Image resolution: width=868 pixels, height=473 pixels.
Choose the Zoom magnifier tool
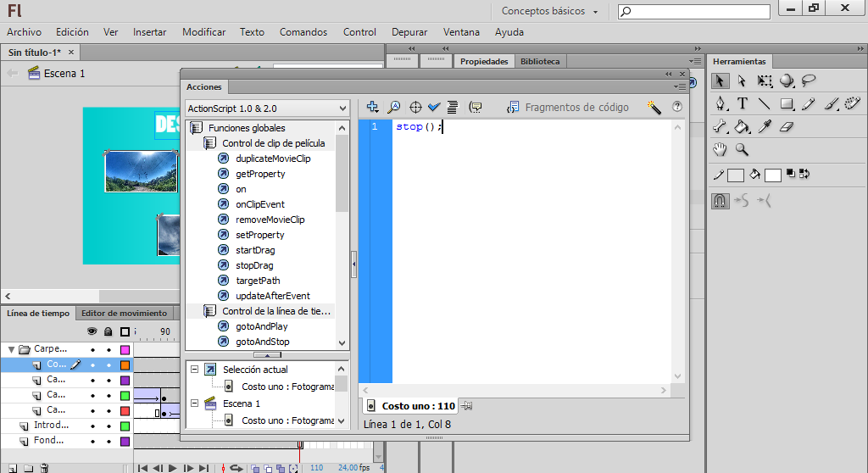tap(742, 149)
